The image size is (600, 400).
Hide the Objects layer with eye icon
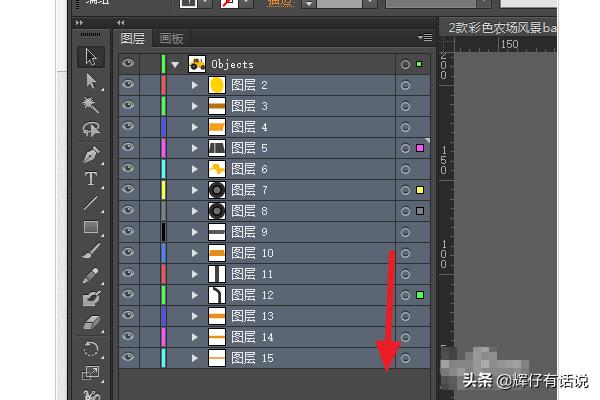coord(128,64)
